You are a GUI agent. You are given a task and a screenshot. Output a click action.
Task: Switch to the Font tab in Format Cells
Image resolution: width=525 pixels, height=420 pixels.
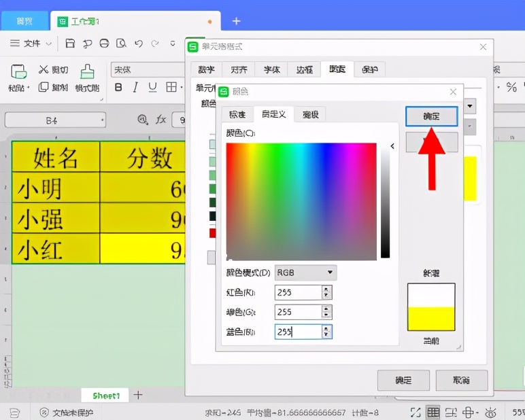(271, 69)
